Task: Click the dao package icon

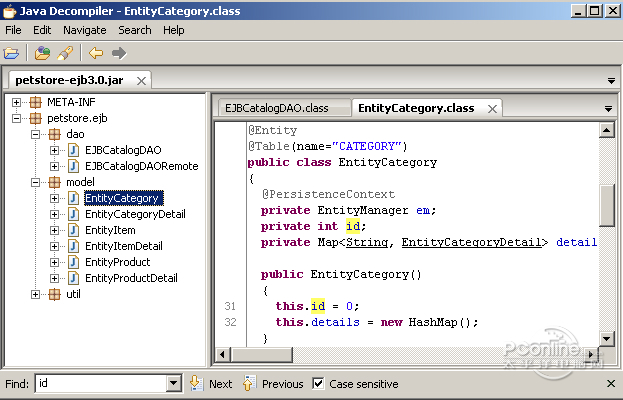Action: [x=54, y=134]
